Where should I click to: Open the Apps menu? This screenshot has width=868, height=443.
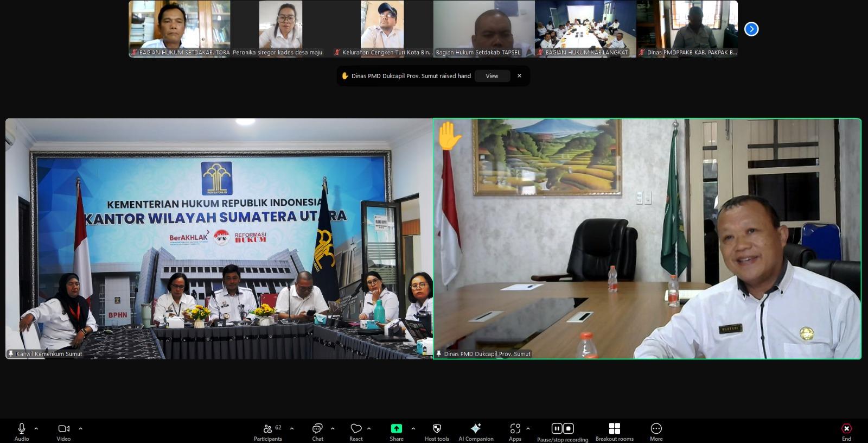tap(515, 429)
